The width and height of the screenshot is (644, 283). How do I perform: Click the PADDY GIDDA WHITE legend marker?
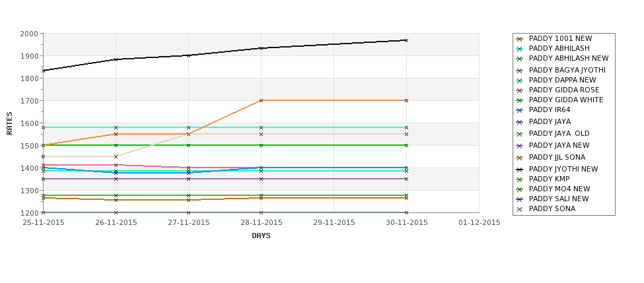(520, 100)
